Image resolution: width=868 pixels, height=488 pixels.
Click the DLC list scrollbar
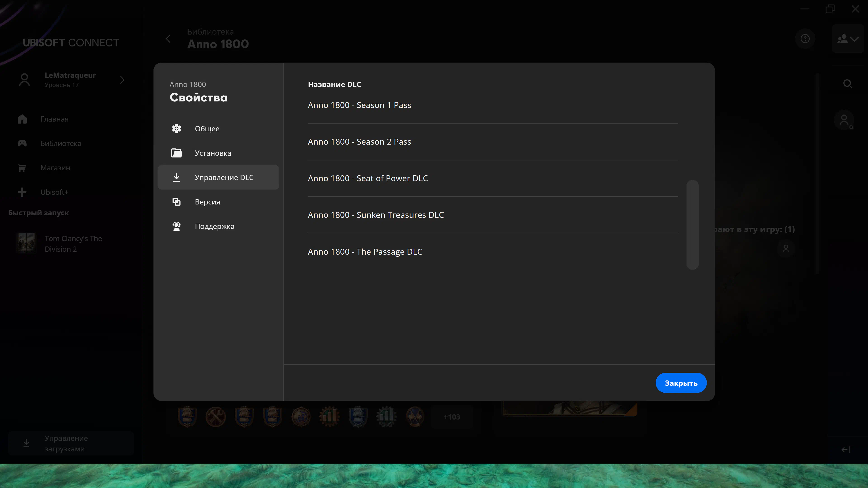(x=692, y=224)
